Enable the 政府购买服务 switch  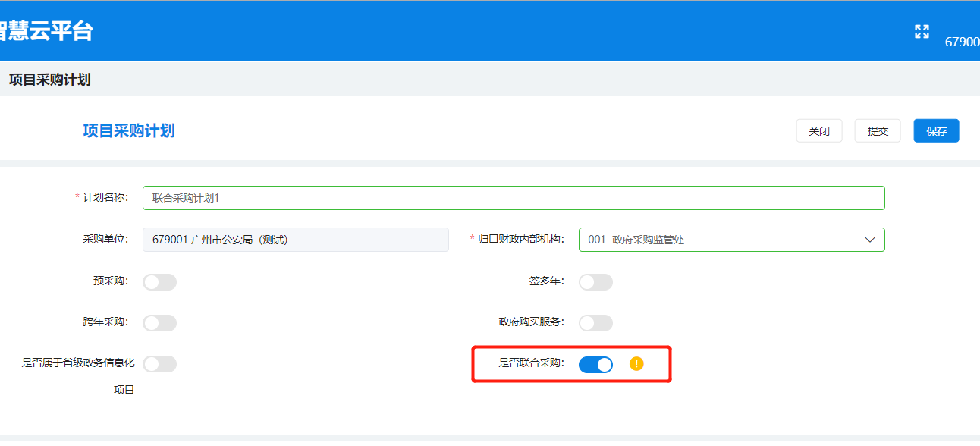(595, 323)
